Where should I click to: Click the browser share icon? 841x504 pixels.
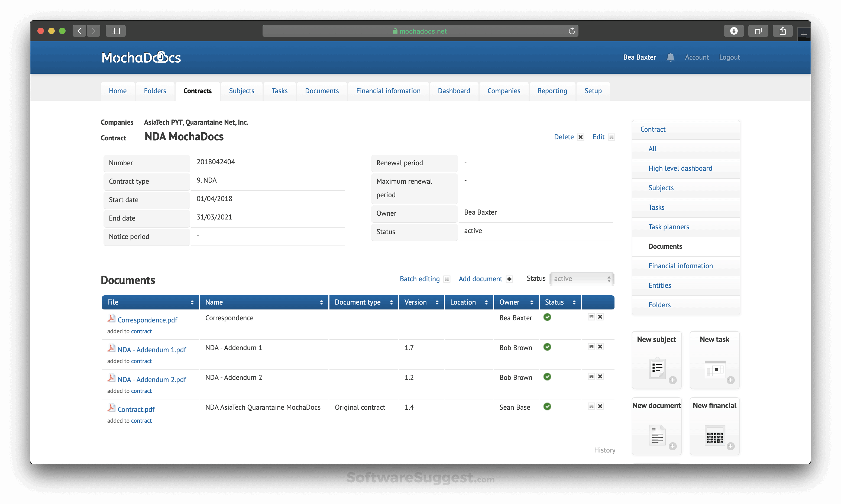pyautogui.click(x=782, y=31)
